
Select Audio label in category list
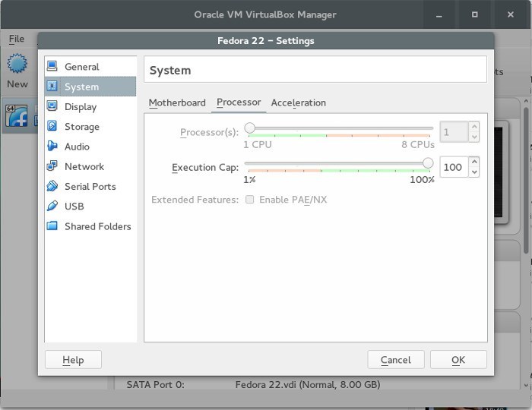pos(77,147)
